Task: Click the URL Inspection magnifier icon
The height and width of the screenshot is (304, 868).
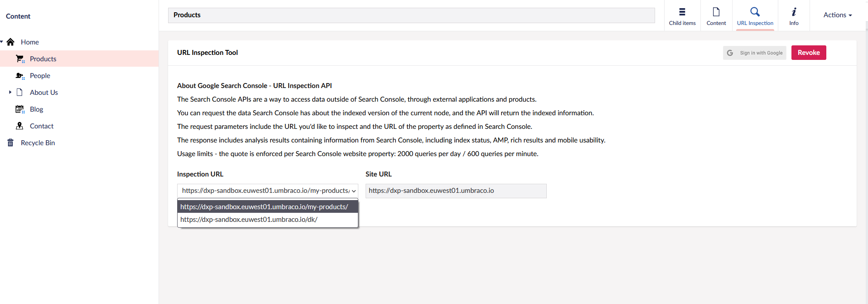Action: pyautogui.click(x=755, y=12)
